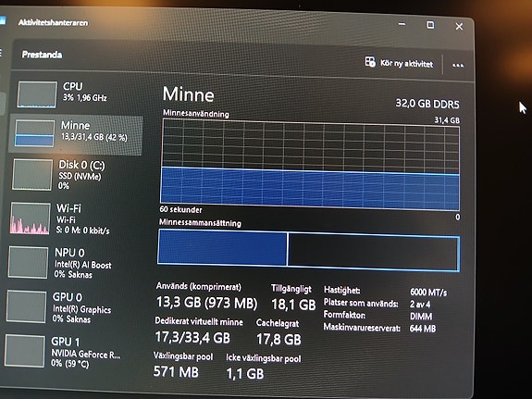
Task: Open the three-dot more options menu
Action: tap(458, 65)
